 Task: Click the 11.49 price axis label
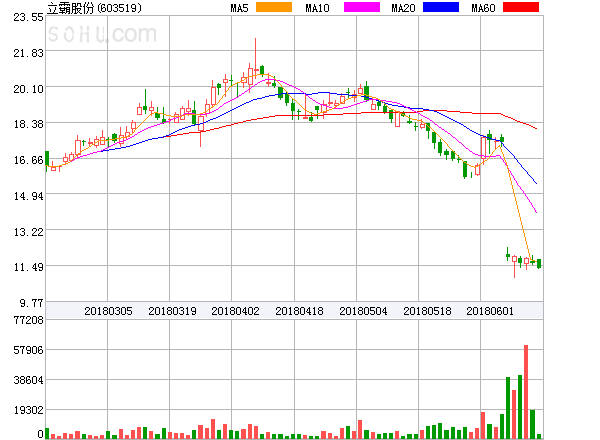28,267
